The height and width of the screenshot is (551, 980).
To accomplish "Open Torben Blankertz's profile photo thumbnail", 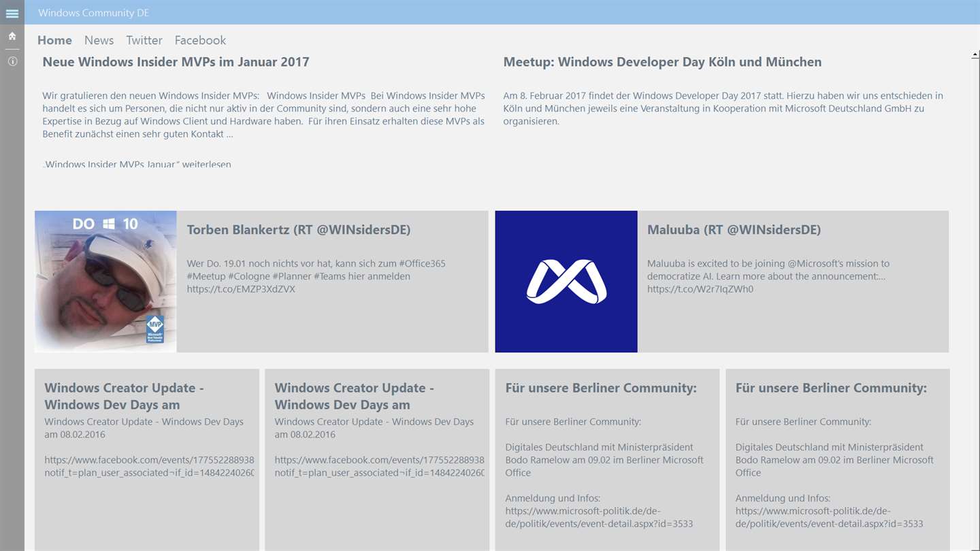I will (x=105, y=282).
